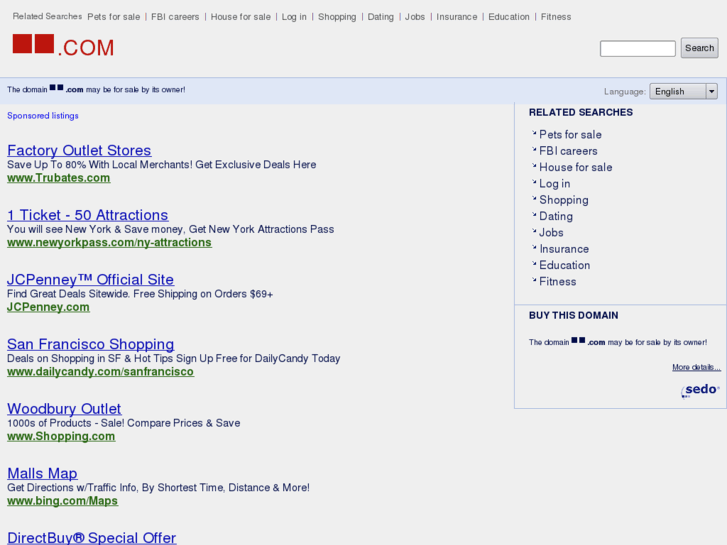Open the Sponsored listings link
Screen dimensions: 727x545
(x=43, y=115)
